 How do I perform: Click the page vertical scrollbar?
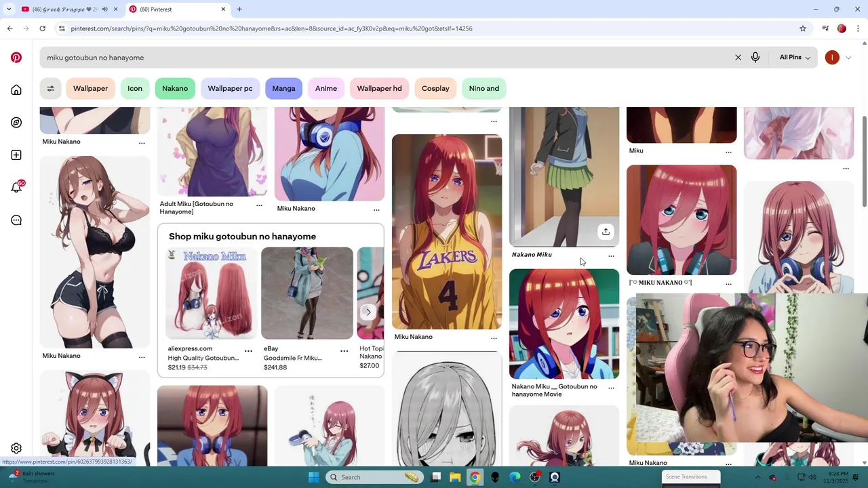[864, 163]
